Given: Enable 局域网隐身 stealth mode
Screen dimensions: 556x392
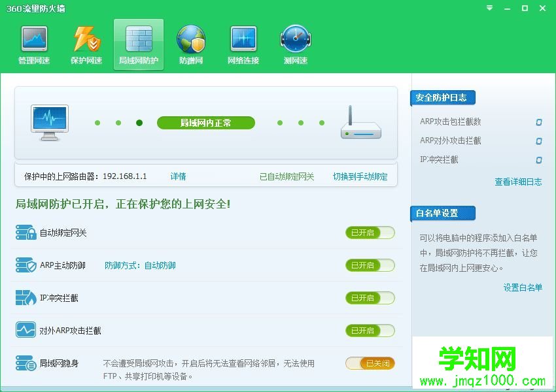Looking at the screenshot, I should pyautogui.click(x=370, y=363).
